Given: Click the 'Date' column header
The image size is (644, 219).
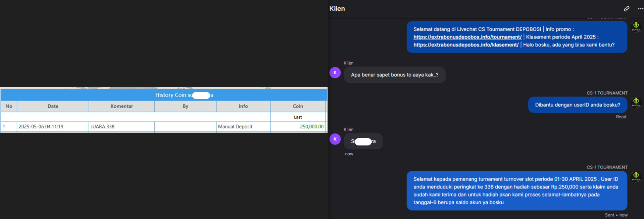Looking at the screenshot, I should (53, 106).
